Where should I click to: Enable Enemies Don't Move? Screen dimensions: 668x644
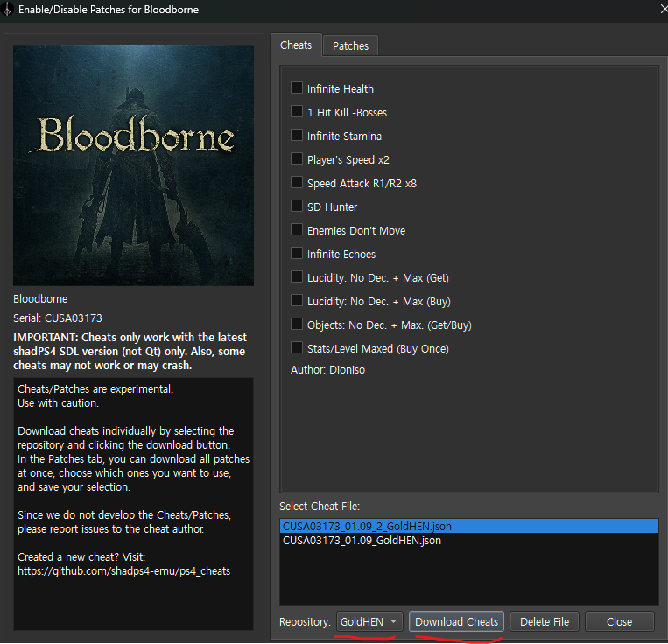[297, 229]
